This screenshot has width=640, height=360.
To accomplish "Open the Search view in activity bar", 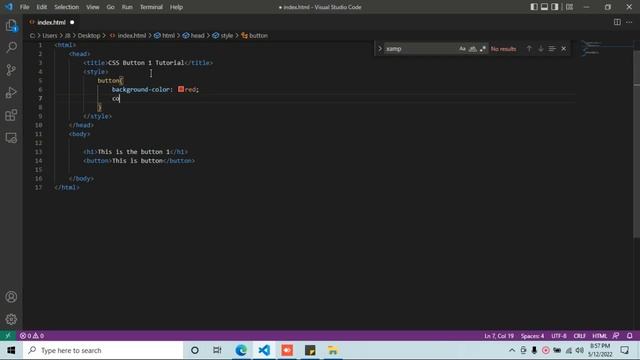I will click(11, 47).
